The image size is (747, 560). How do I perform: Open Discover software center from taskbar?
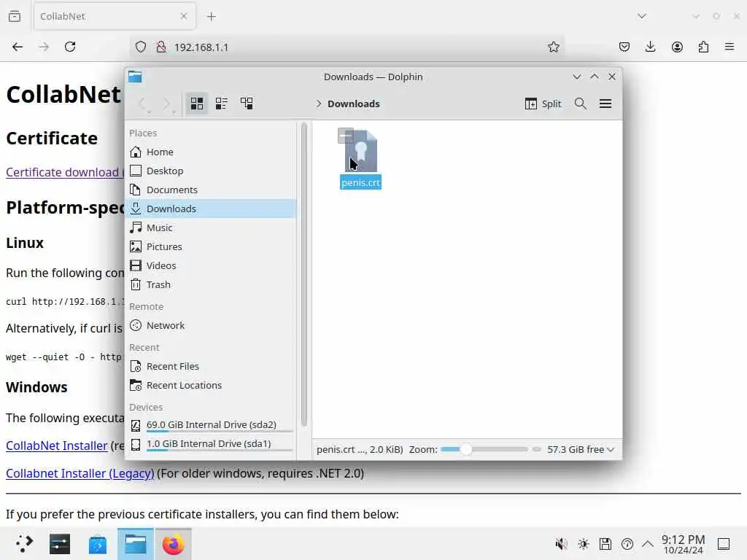coord(98,543)
